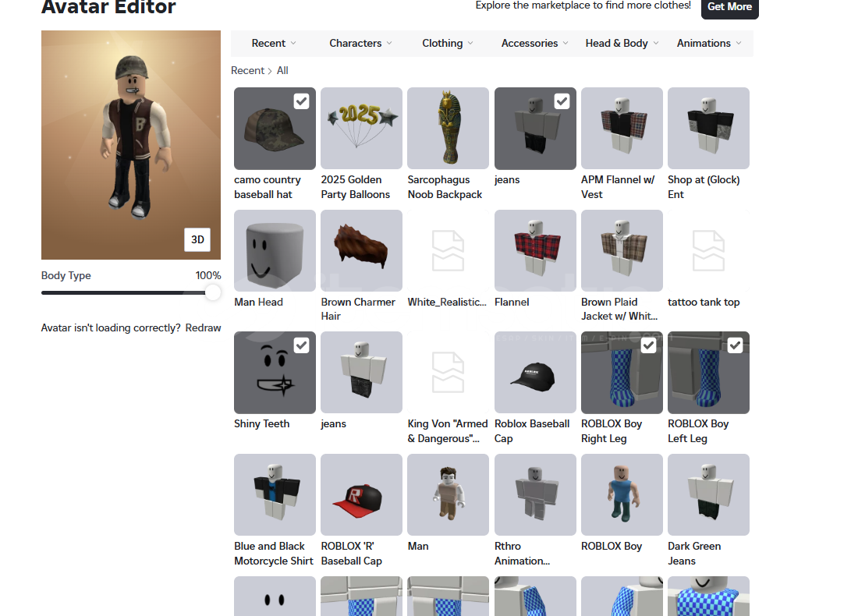Image resolution: width=851 pixels, height=616 pixels.
Task: Equip the Brown Charmer Hair
Action: 361,251
